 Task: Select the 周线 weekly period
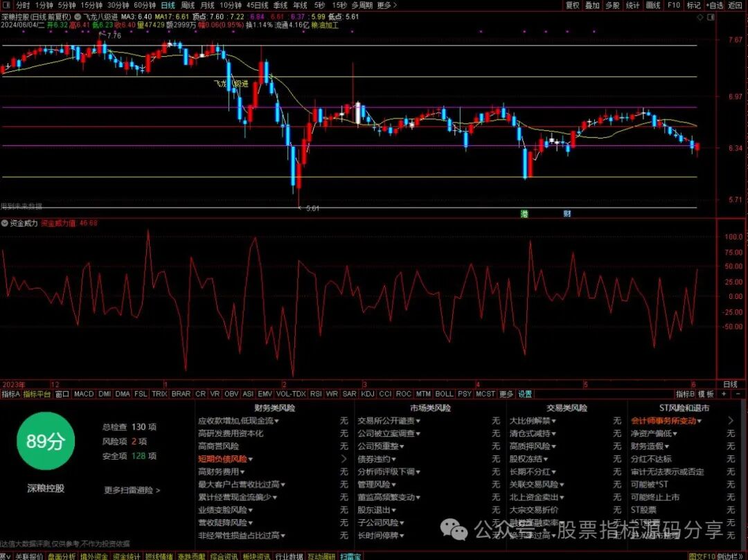[188, 6]
